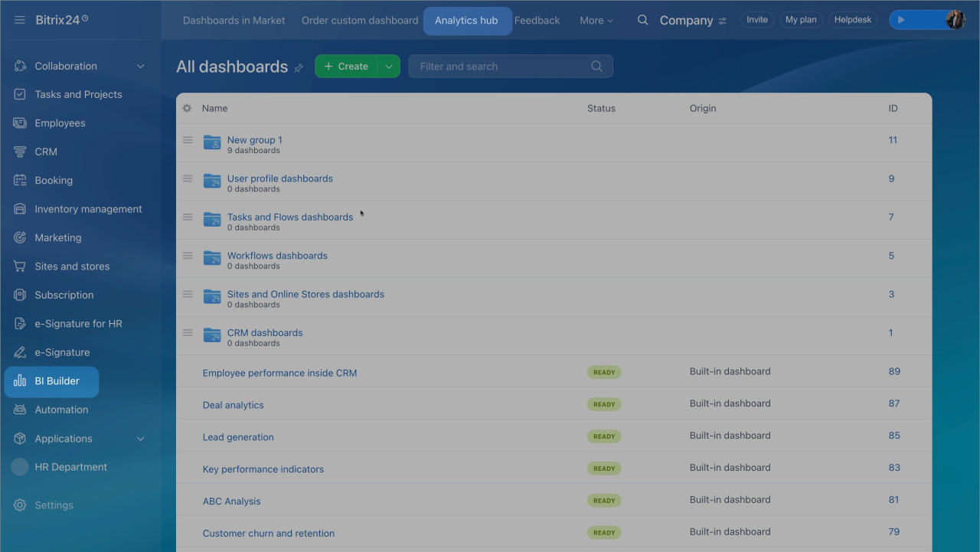Click the e-Signature pen icon

20,352
